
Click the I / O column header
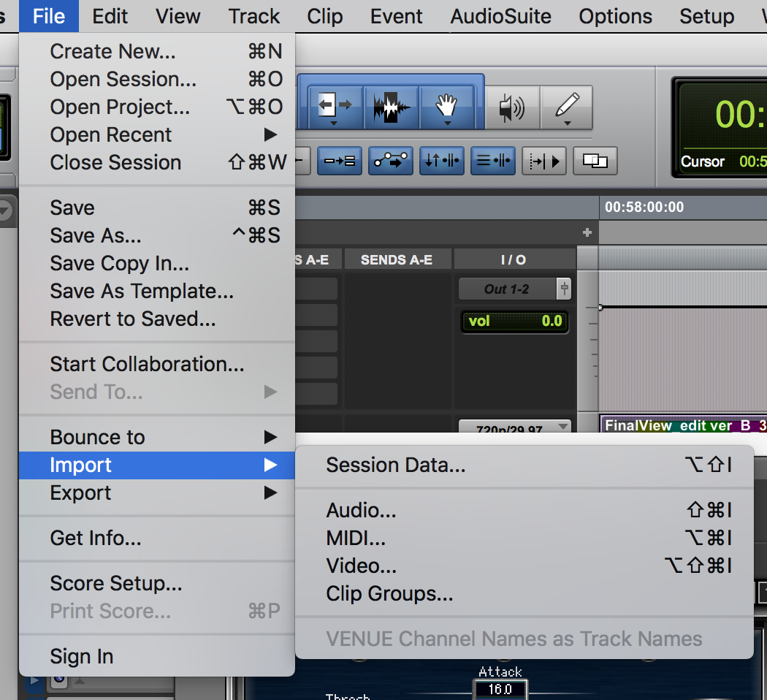tap(514, 259)
